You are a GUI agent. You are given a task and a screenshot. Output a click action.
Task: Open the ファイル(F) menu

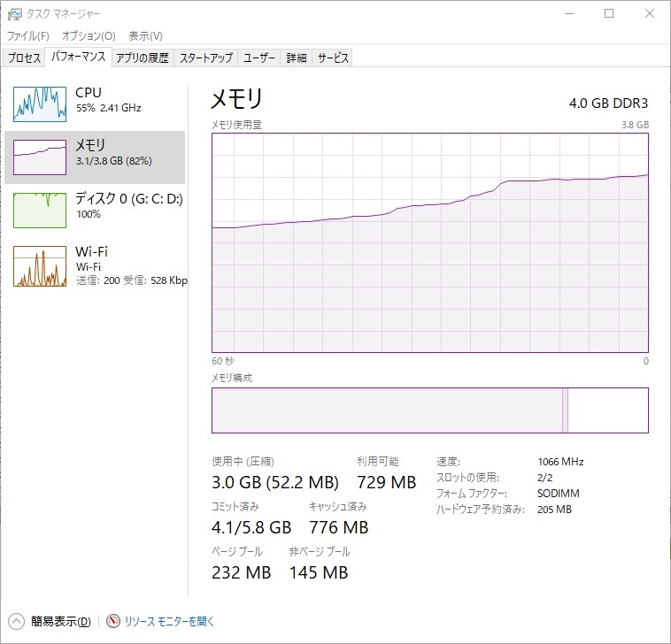click(x=27, y=36)
